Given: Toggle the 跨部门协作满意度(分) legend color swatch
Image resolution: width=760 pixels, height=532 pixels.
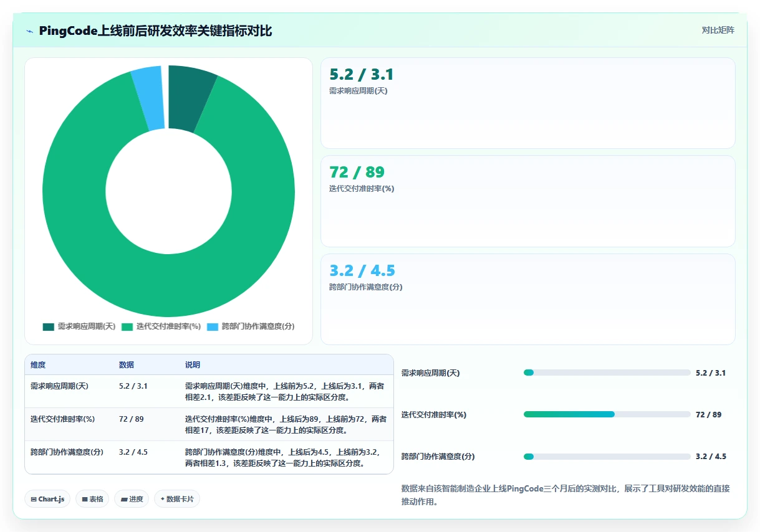Looking at the screenshot, I should coord(213,326).
